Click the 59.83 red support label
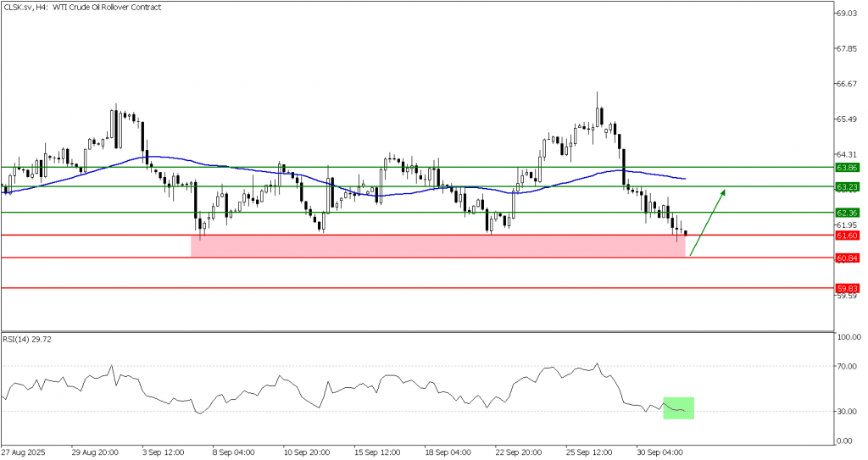The image size is (868, 460). (847, 288)
